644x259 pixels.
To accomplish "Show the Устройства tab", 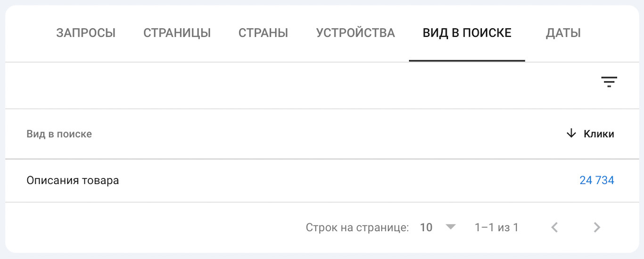I will pyautogui.click(x=355, y=33).
